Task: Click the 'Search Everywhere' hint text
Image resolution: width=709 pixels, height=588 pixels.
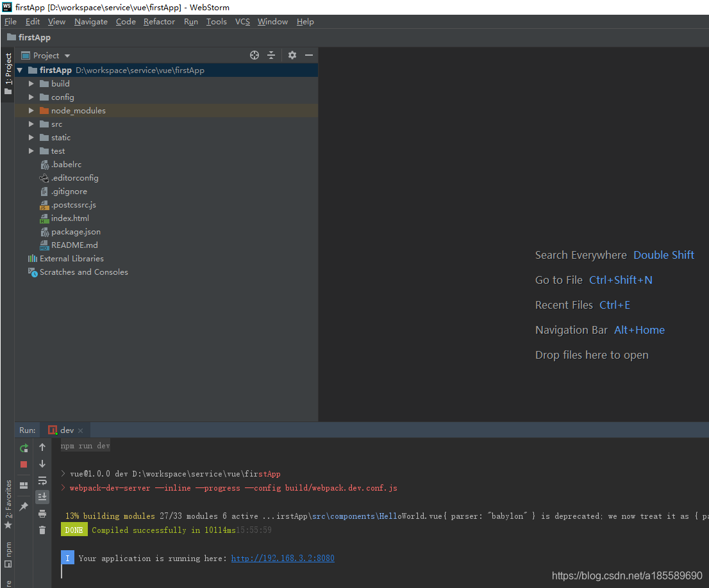Action: click(x=581, y=256)
